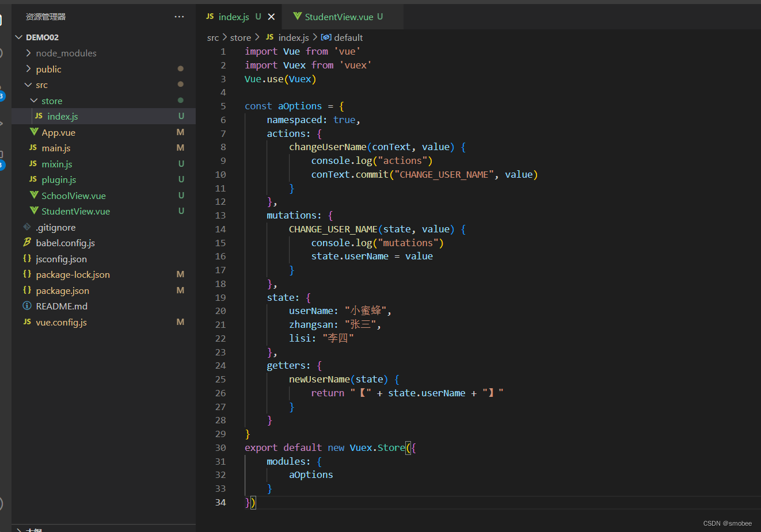Open main.js in the file tree

[x=104, y=148]
